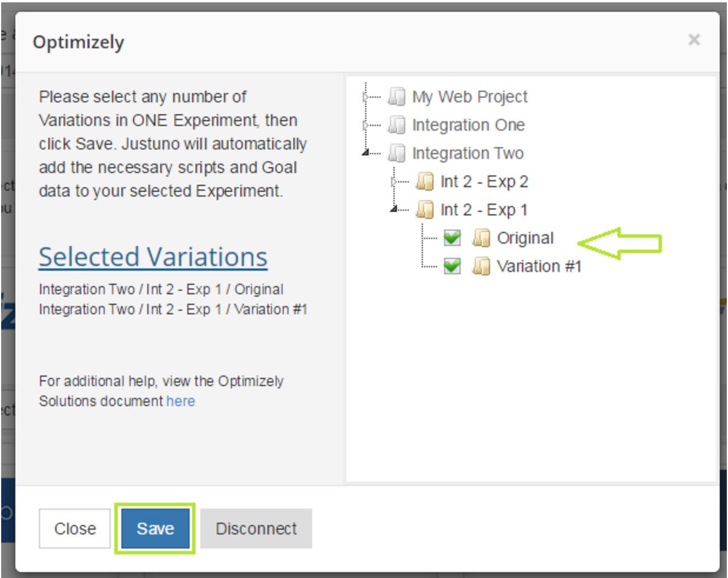The width and height of the screenshot is (728, 578).
Task: Click the Variation #1 folder icon
Action: pos(481,266)
